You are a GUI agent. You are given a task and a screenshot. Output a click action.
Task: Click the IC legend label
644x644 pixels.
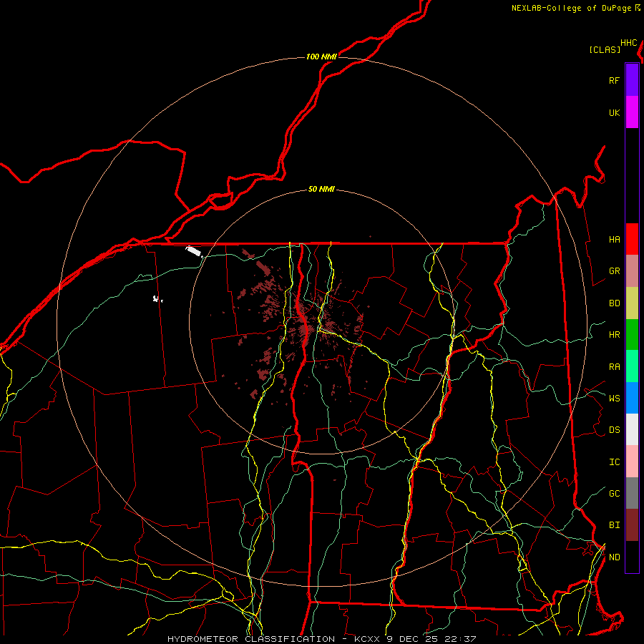[614, 462]
